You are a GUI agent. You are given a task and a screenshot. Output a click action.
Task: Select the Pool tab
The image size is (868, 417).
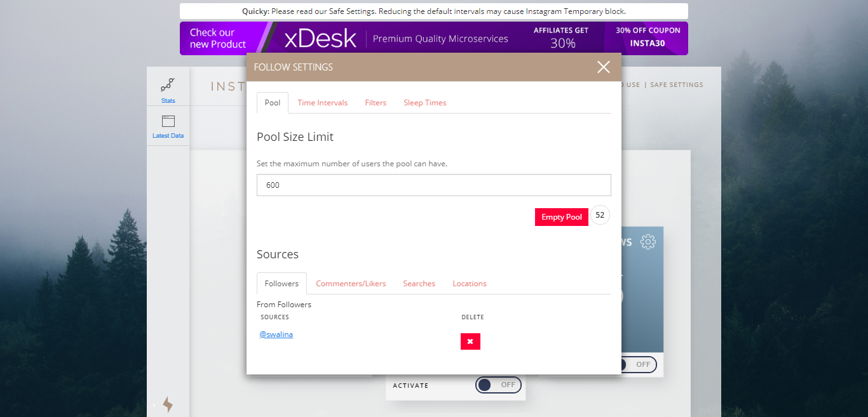point(273,103)
